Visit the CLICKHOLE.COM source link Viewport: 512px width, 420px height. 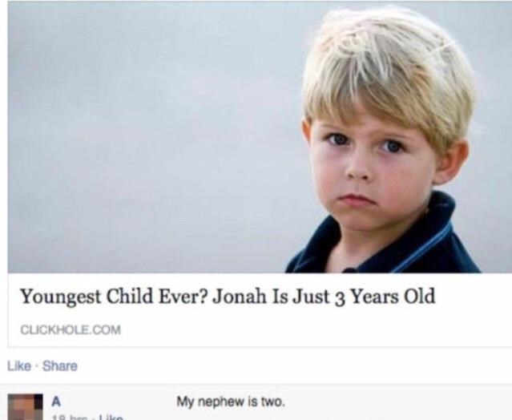pos(71,330)
